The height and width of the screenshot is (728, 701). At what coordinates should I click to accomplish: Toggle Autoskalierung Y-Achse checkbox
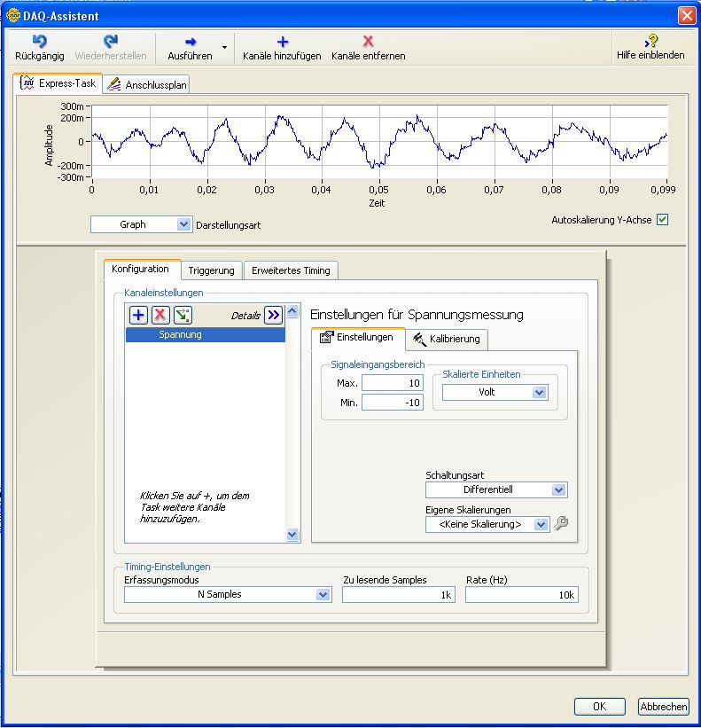click(x=663, y=220)
